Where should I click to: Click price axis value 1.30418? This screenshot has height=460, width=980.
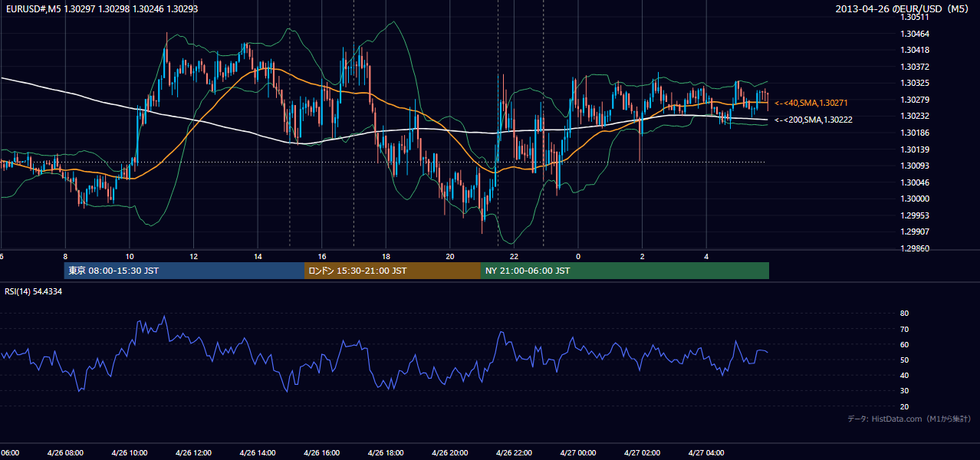point(916,50)
